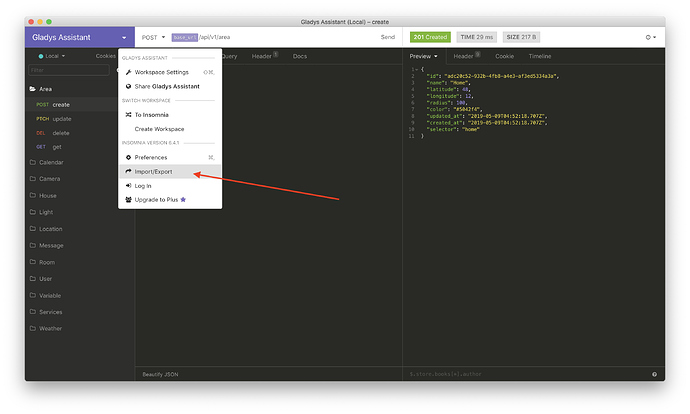Click the "selector": "home" response line
The height and width of the screenshot is (414, 690).
[x=452, y=129]
